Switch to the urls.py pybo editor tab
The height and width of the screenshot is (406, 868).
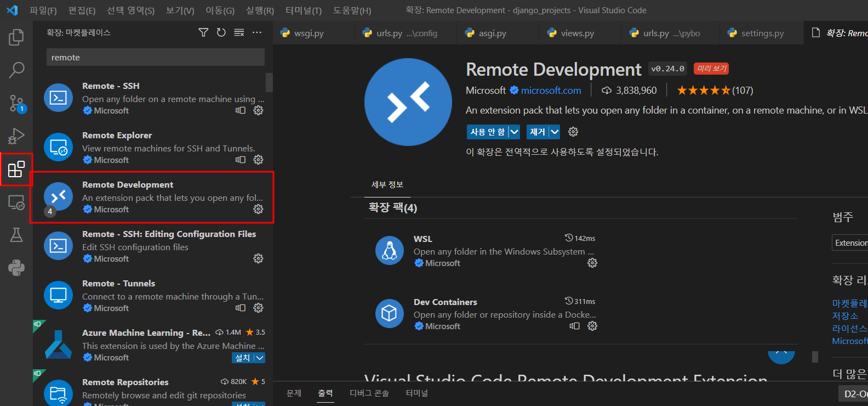pyautogui.click(x=671, y=33)
